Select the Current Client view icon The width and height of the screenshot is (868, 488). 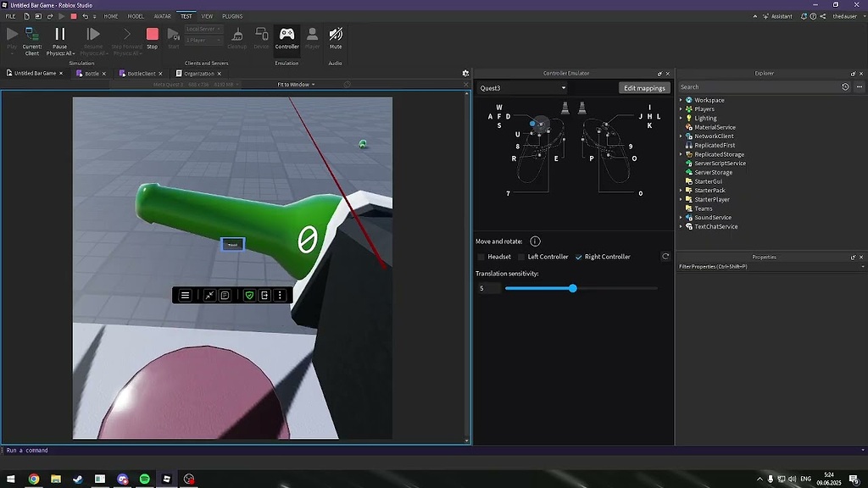point(32,35)
